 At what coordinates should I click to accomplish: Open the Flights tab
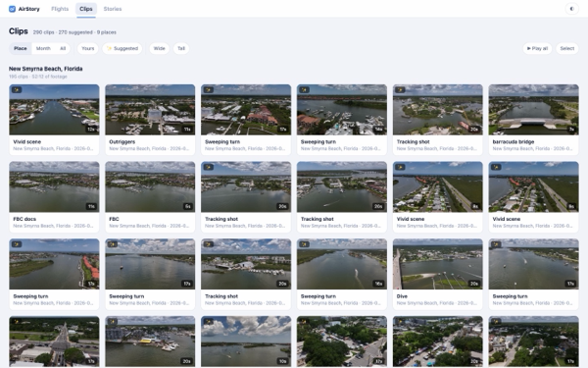[60, 9]
